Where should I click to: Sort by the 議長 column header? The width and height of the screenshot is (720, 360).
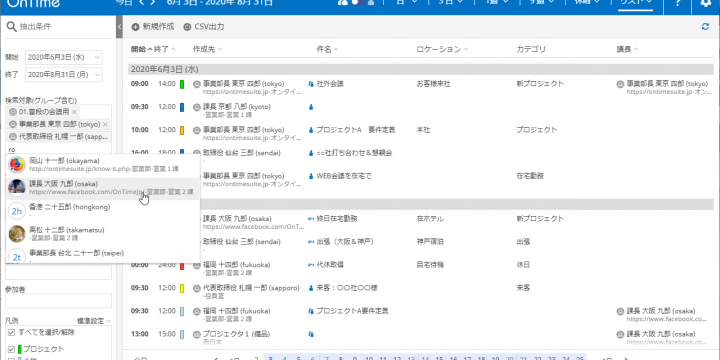(627, 49)
